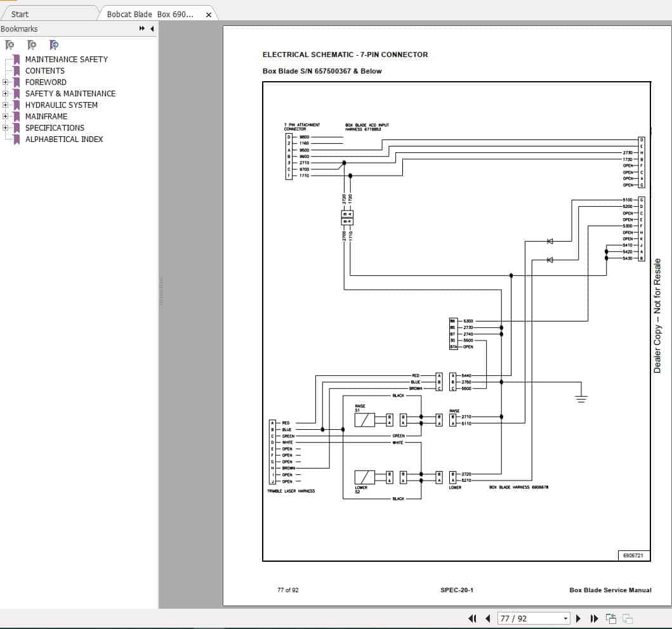This screenshot has height=629, width=672.
Task: Jump to the ALPHABETICAL INDEX bookmark
Action: tap(63, 139)
